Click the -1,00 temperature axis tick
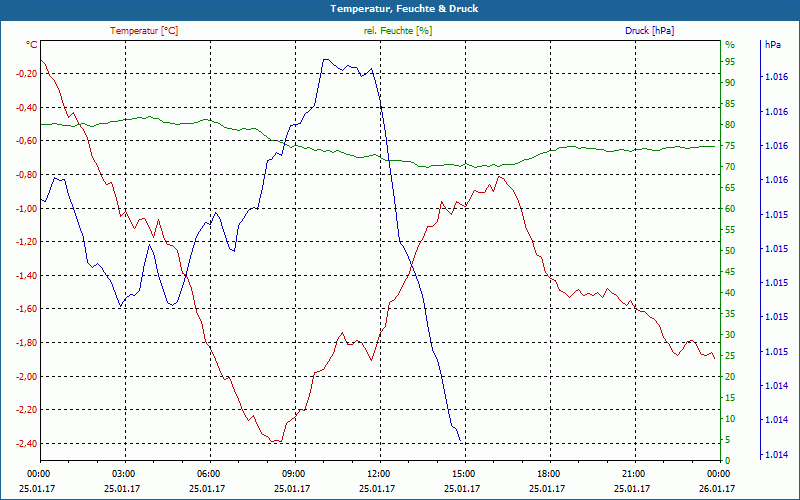This screenshot has width=800, height=500. [27, 208]
